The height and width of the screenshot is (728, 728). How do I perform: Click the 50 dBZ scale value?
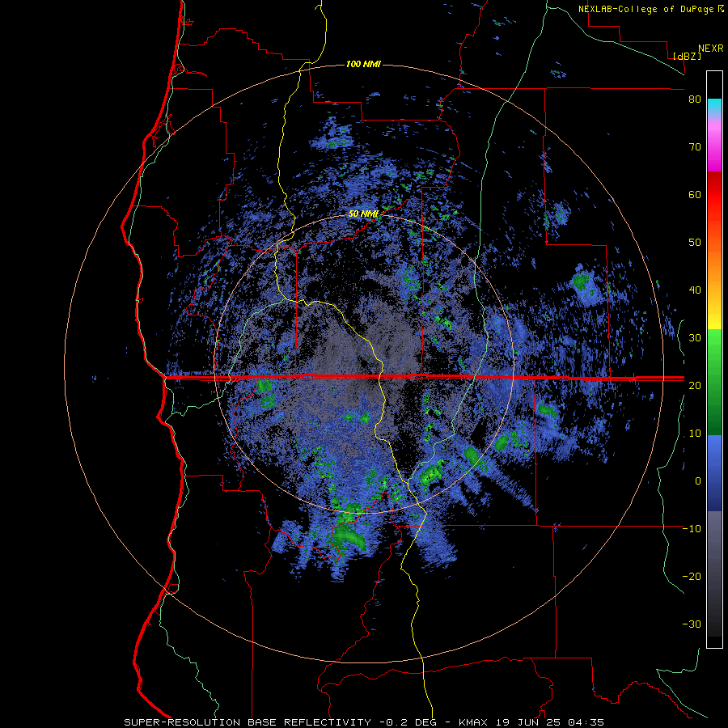695,243
